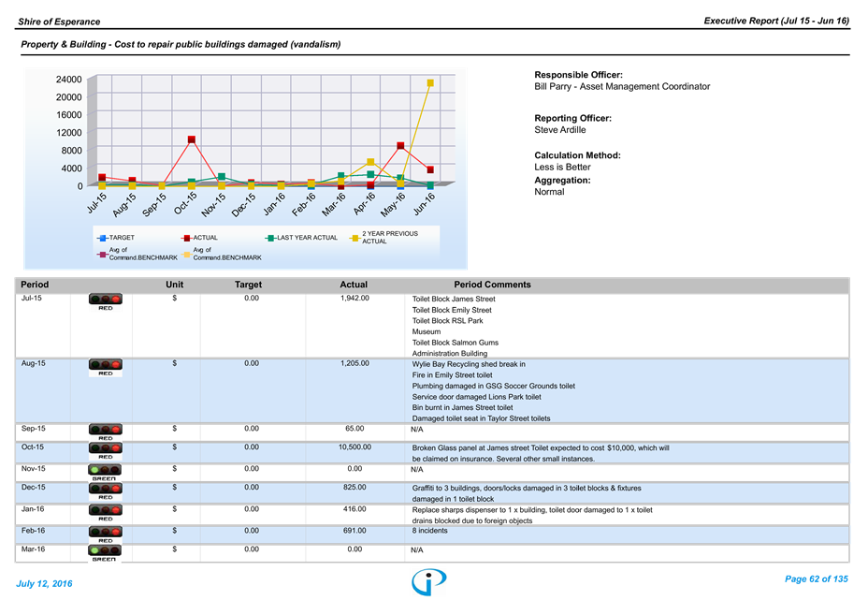868x615 pixels.
Task: Select the 'Mar-16' period cell
Action: (x=34, y=549)
